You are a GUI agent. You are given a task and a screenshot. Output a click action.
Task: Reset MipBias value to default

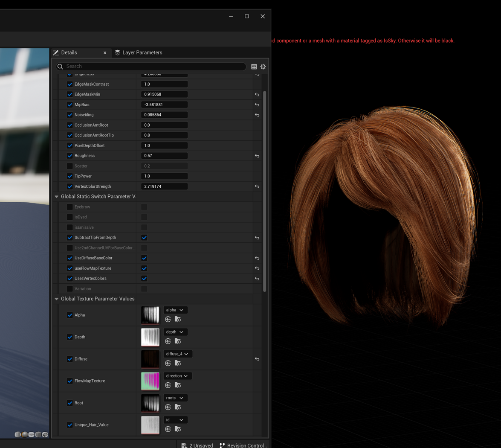pos(257,105)
